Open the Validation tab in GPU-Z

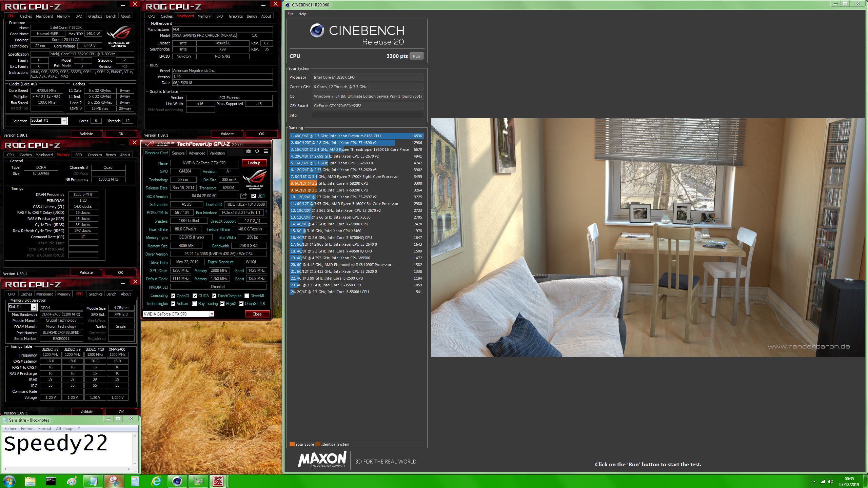217,153
